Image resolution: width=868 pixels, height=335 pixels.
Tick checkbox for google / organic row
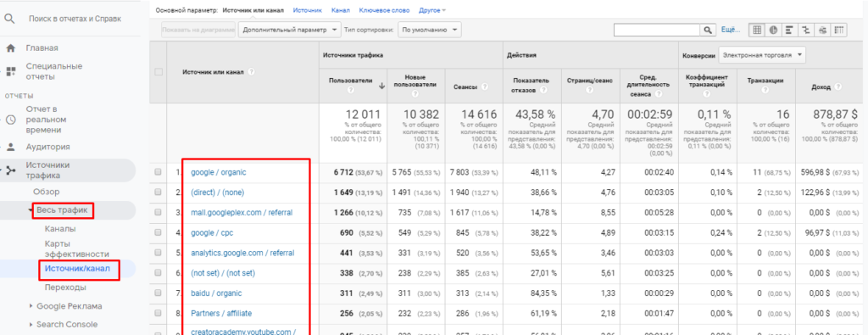[159, 172]
